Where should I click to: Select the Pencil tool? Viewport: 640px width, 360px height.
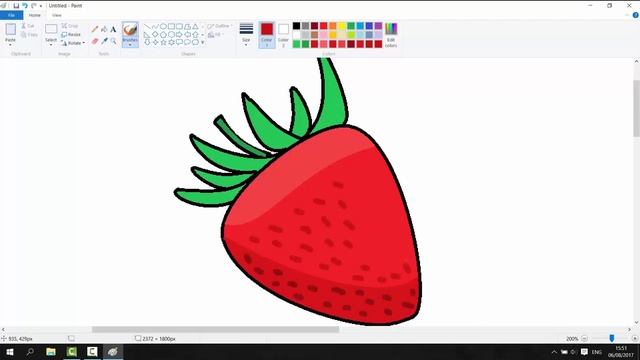[95, 29]
